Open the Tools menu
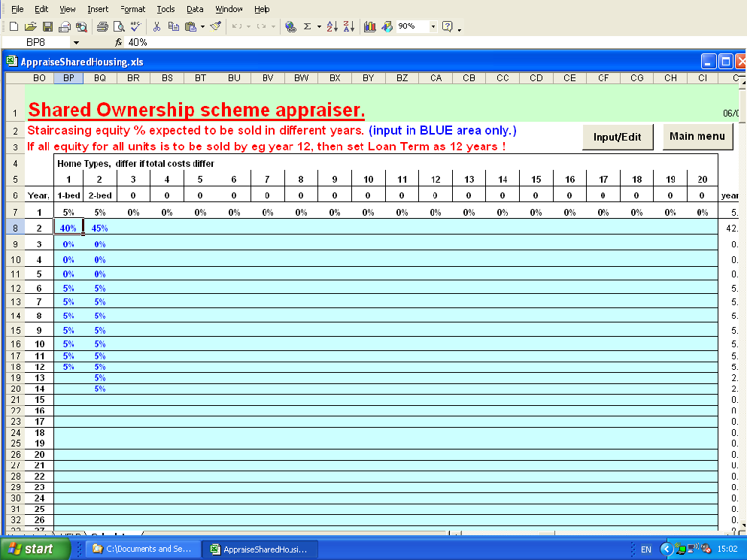Screen dimensions: 747x560 165,9
